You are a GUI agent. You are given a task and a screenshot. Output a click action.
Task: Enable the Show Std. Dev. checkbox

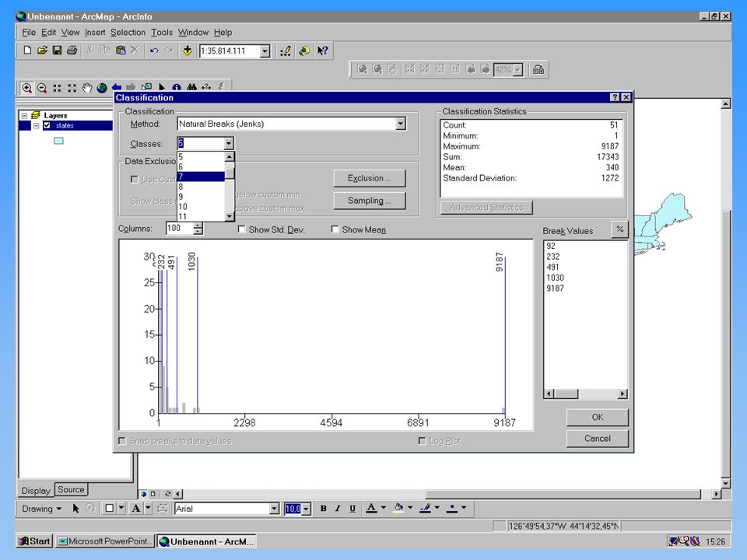[x=241, y=229]
